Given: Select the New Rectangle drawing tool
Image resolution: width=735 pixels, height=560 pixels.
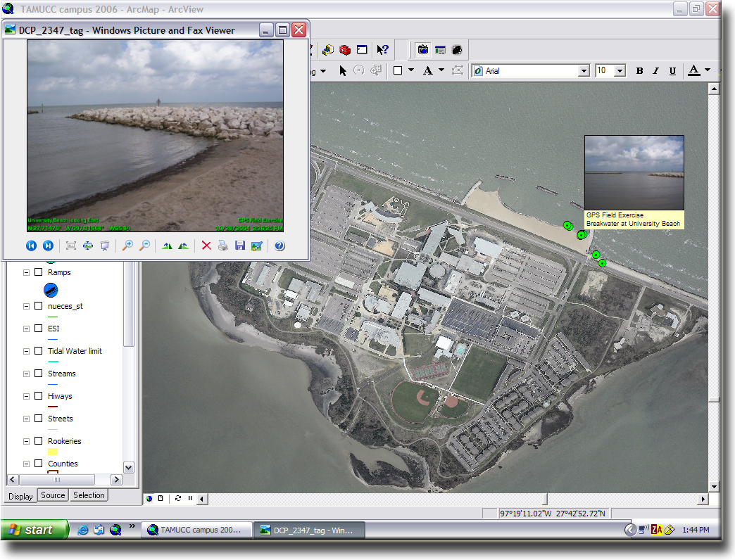Looking at the screenshot, I should point(398,70).
